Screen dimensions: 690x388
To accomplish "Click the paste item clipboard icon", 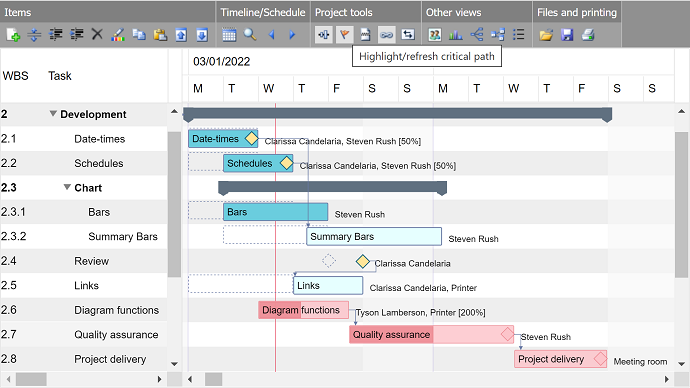I will point(160,35).
